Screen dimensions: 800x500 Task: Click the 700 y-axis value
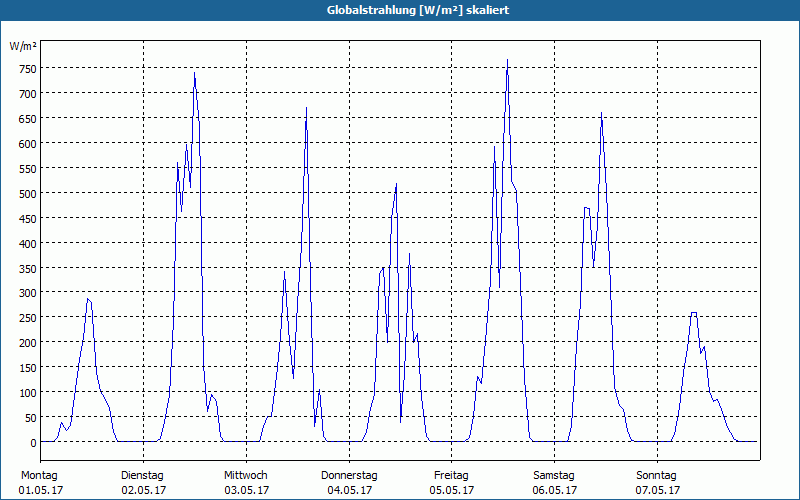point(27,94)
